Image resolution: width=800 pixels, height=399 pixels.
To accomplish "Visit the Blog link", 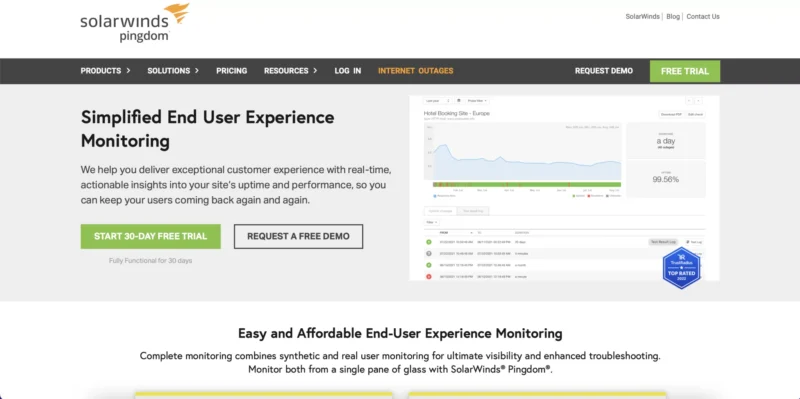I will click(x=673, y=16).
